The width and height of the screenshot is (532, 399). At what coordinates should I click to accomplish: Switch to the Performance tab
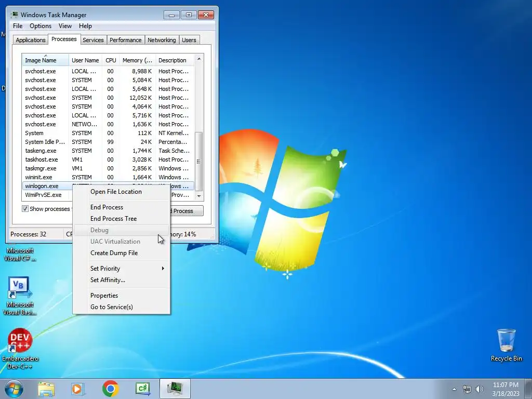(125, 40)
